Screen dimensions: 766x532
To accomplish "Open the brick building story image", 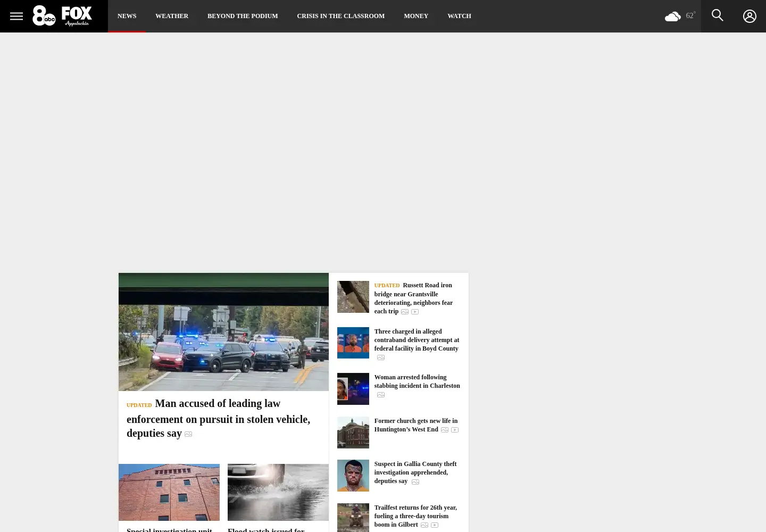I will click(x=169, y=492).
